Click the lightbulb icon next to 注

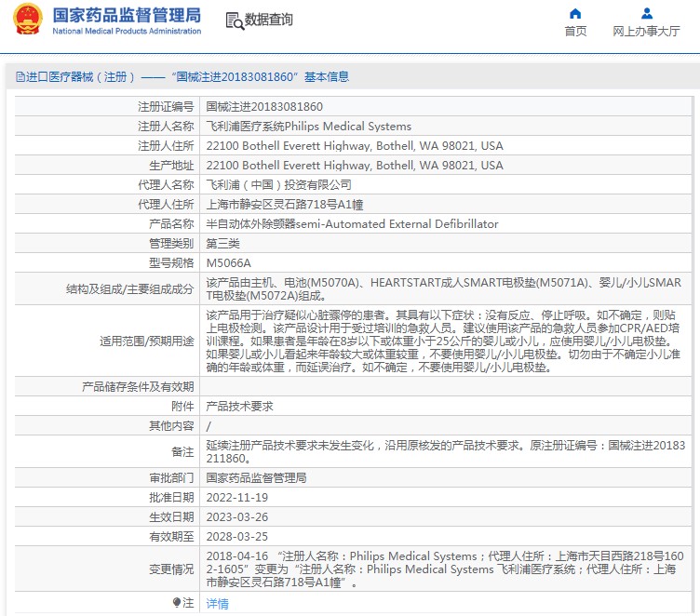(x=177, y=603)
